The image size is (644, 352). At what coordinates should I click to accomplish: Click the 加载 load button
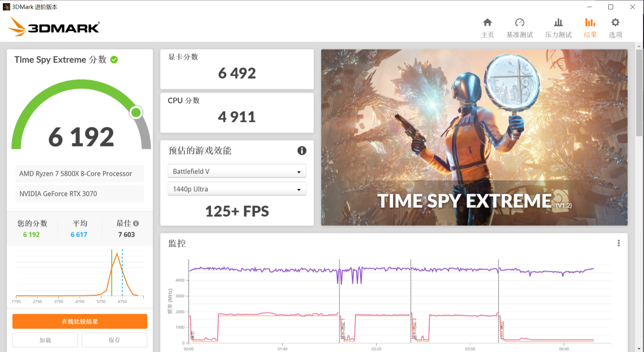pyautogui.click(x=45, y=340)
